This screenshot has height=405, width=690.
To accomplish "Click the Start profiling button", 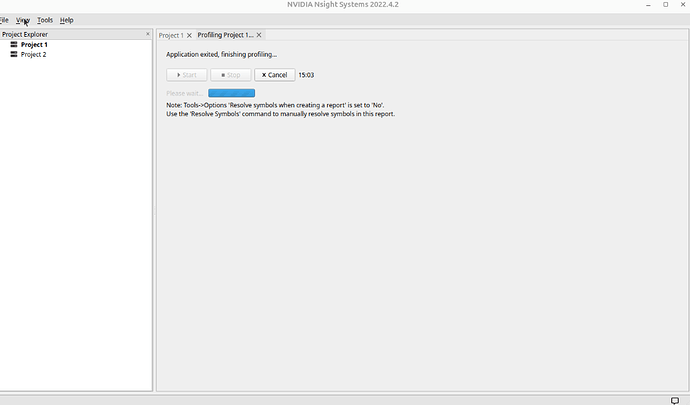I will (x=187, y=75).
